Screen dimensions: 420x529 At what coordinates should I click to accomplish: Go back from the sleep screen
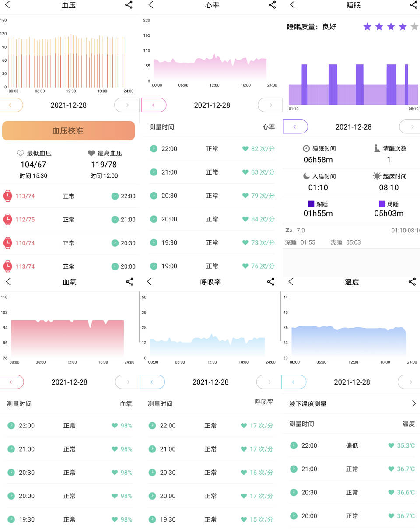tap(292, 5)
